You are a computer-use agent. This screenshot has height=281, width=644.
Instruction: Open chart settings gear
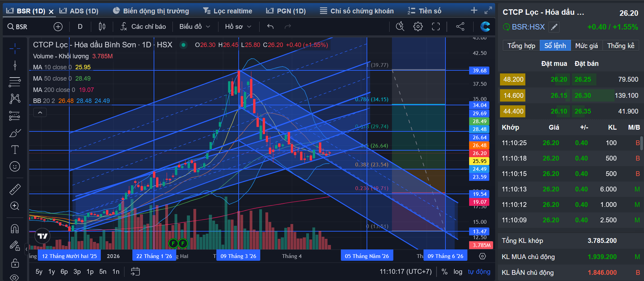pos(418,26)
